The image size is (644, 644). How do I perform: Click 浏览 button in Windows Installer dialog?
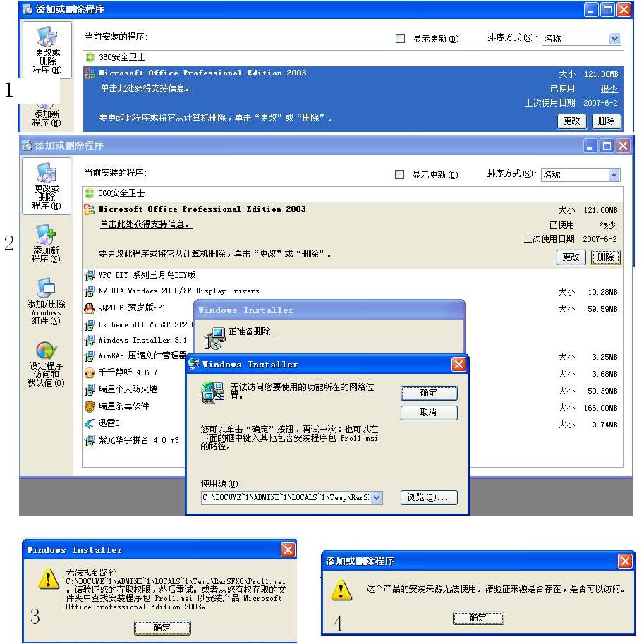tap(429, 497)
